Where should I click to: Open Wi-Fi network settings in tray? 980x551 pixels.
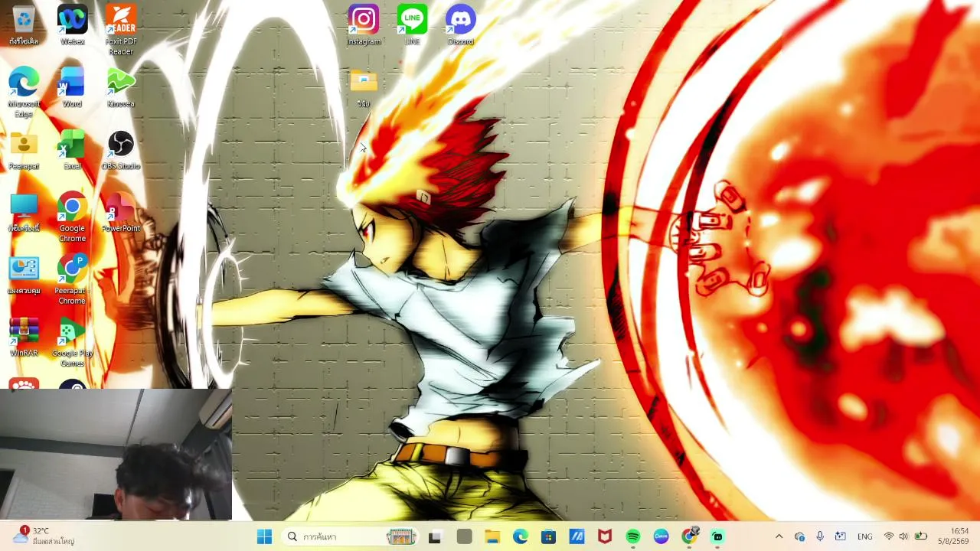click(x=889, y=536)
